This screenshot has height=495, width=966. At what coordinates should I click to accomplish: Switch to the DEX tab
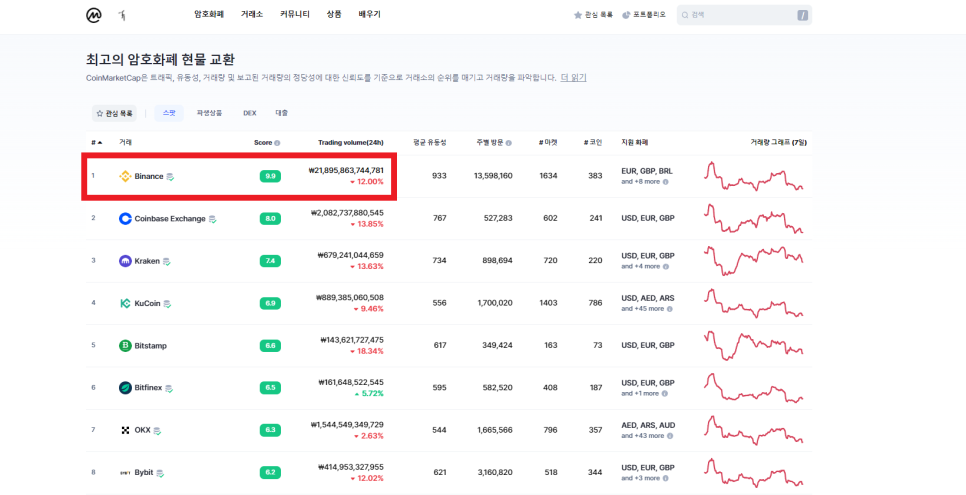tap(250, 113)
